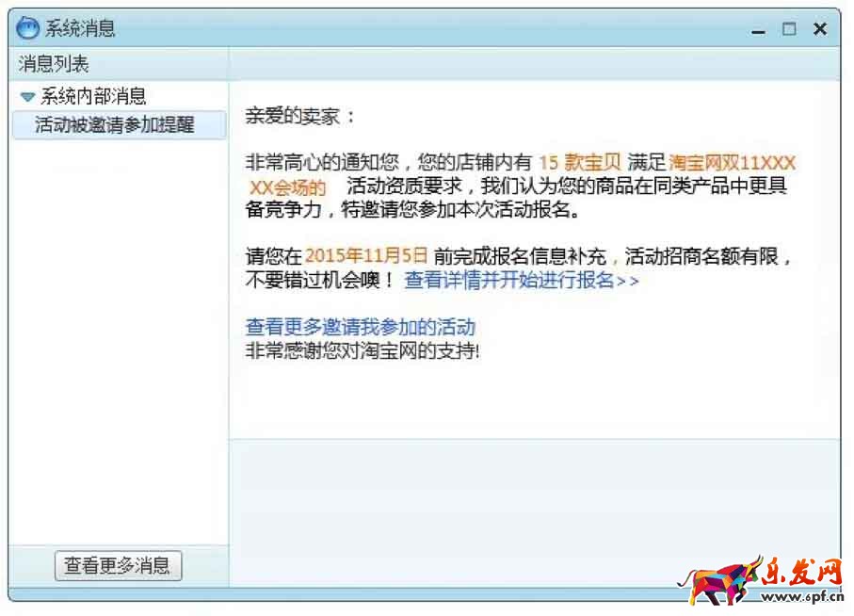This screenshot has height=616, width=854.
Task: Click the 亲爱的卖家 greeting line
Action: click(x=299, y=116)
